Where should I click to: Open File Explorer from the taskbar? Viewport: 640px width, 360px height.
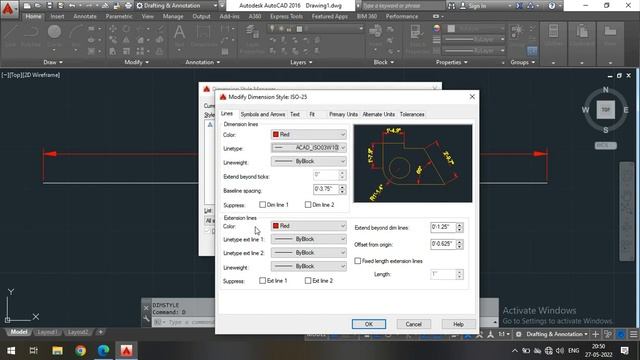tap(57, 351)
